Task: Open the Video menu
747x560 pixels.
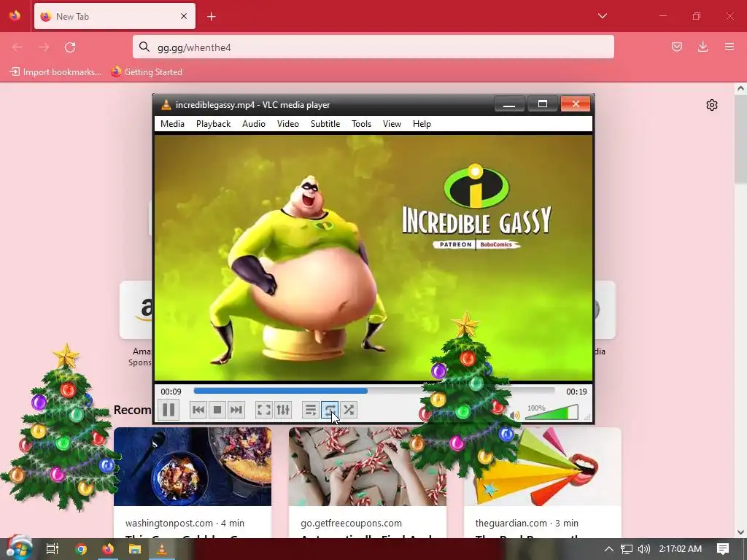Action: click(287, 124)
